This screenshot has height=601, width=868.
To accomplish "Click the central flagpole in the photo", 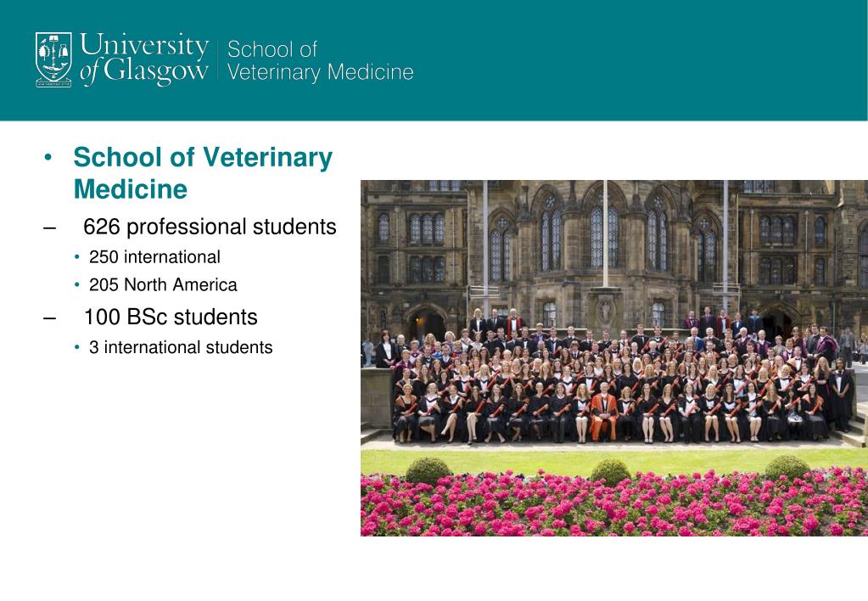I will point(605,233).
